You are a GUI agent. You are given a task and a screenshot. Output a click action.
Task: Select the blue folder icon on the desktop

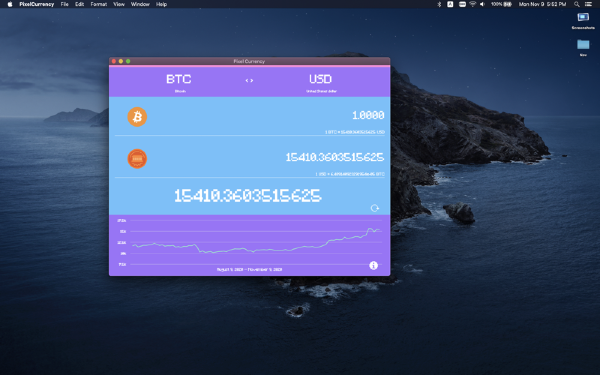click(583, 44)
